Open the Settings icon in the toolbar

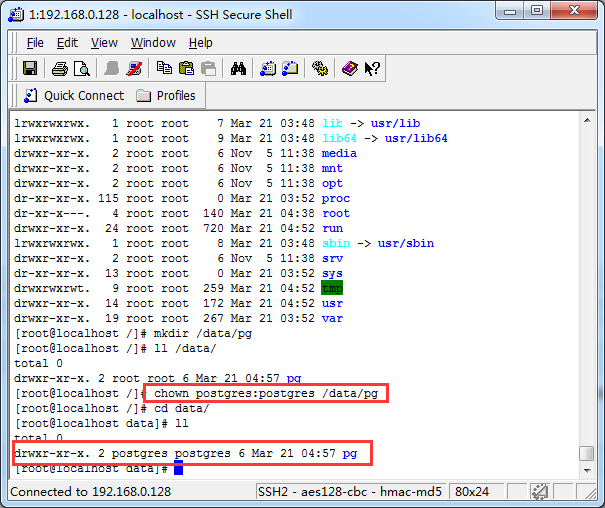(320, 69)
